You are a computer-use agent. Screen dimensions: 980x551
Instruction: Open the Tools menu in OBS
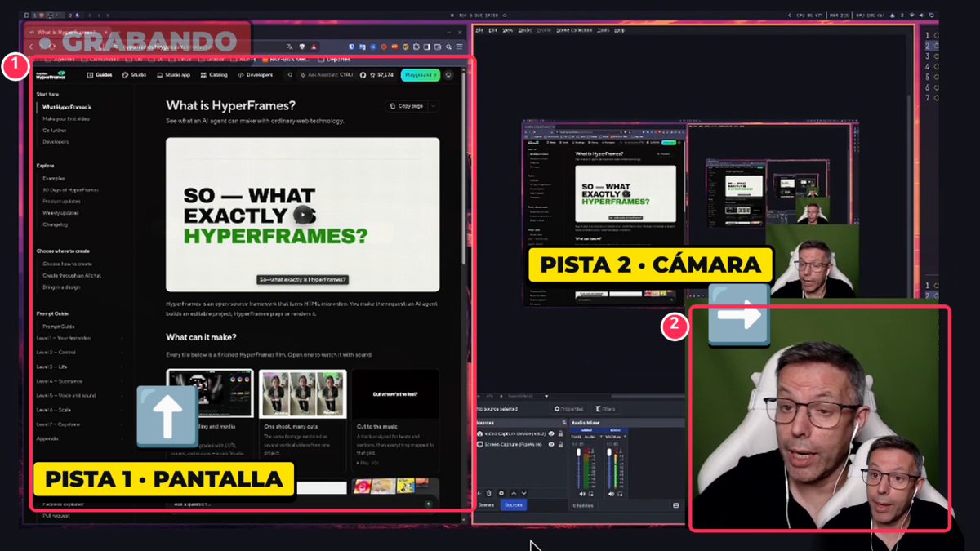[604, 30]
